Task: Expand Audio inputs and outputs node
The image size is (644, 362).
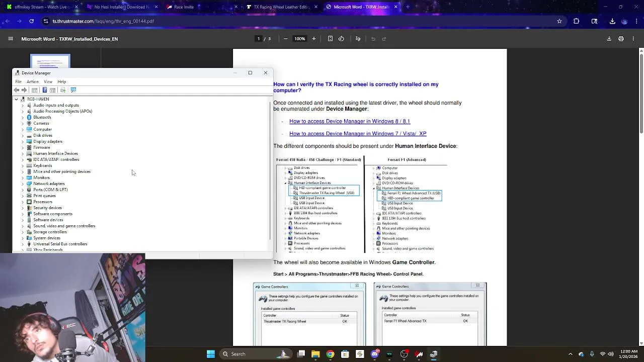Action: click(x=23, y=105)
